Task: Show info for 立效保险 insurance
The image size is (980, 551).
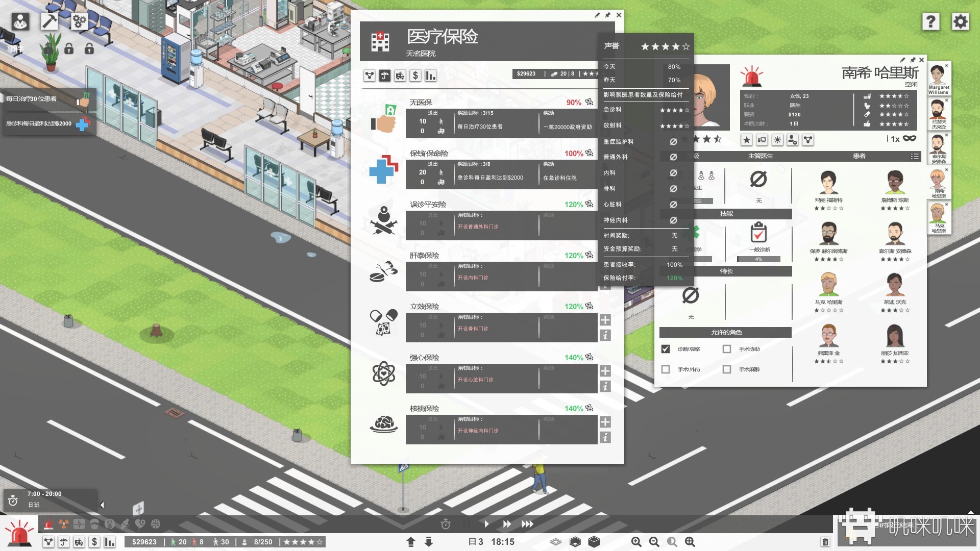Action: tap(605, 335)
